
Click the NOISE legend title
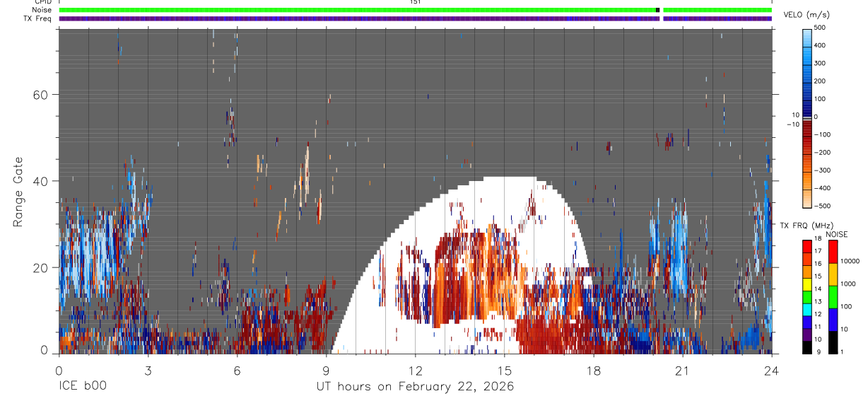click(x=837, y=234)
